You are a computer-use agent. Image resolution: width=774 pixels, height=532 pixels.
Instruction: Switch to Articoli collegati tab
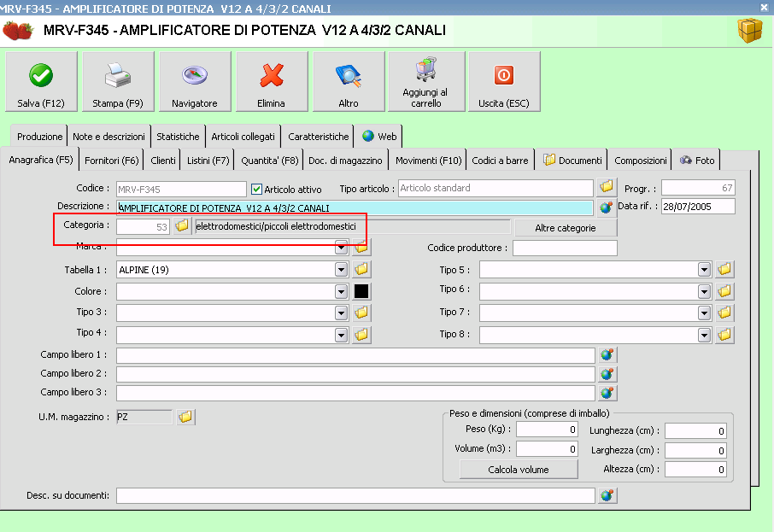click(x=243, y=137)
